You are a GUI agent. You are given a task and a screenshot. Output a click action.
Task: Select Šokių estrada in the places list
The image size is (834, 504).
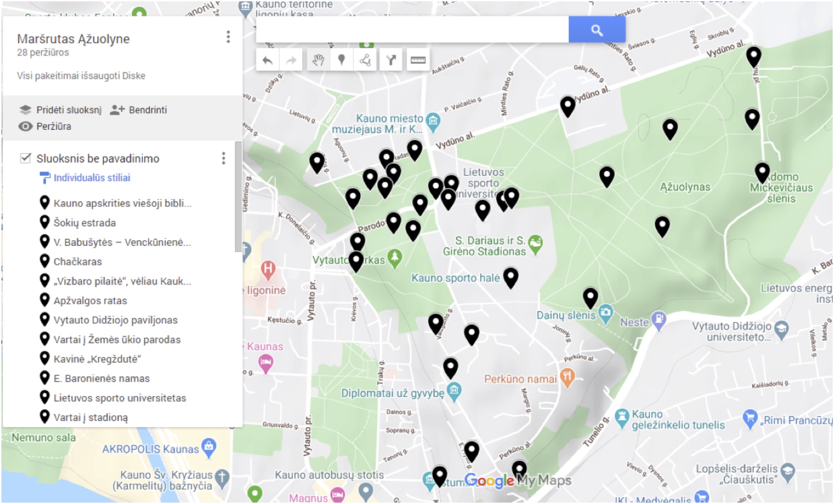tap(85, 223)
